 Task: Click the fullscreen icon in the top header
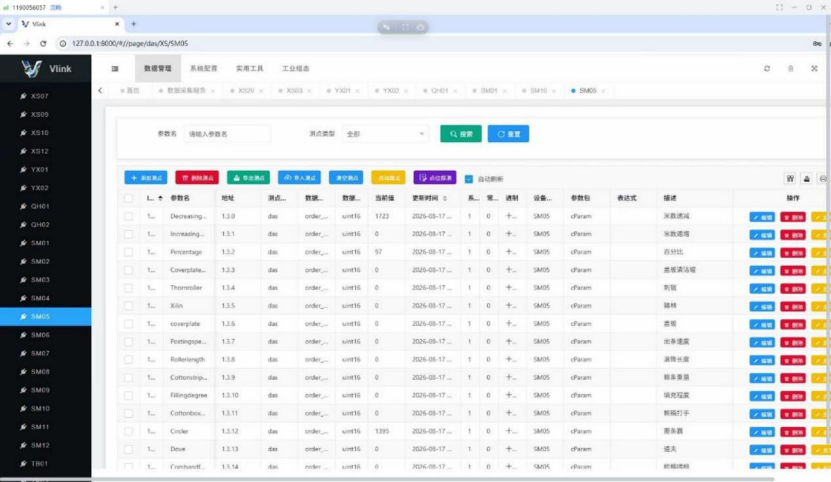(x=815, y=68)
